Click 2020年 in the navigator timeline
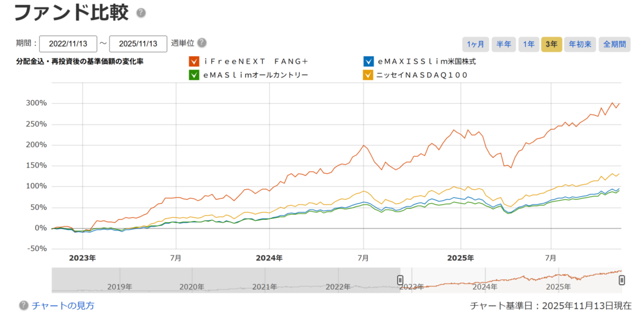This screenshot has height=316, width=644. (192, 287)
